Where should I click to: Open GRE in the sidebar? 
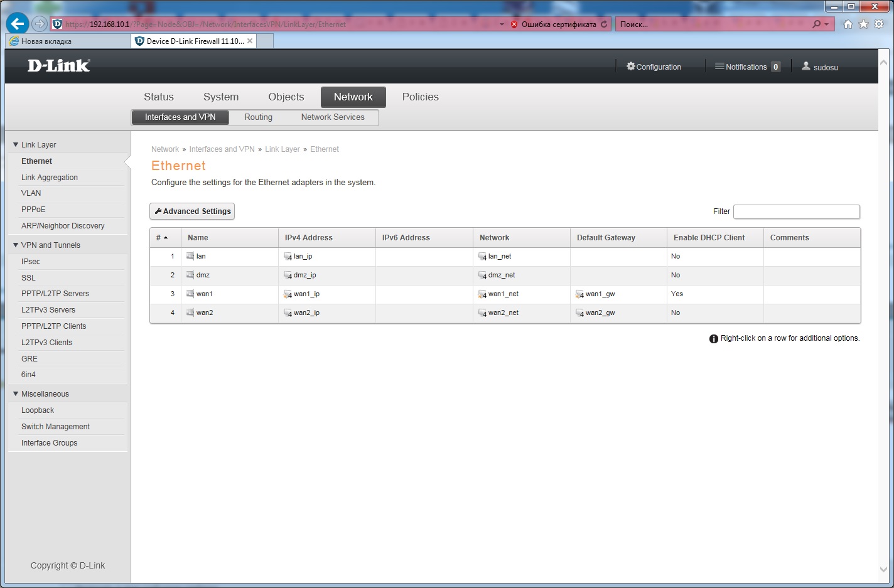point(30,359)
